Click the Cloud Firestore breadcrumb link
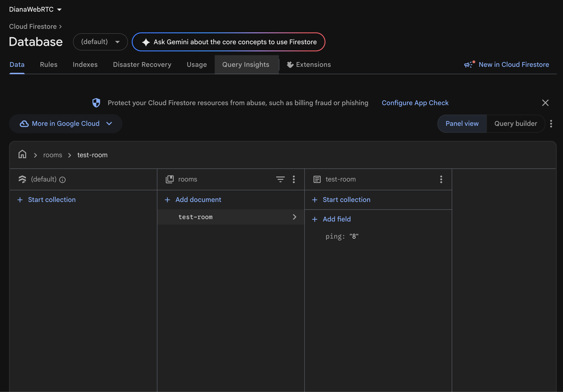Image resolution: width=563 pixels, height=392 pixels. coord(33,26)
